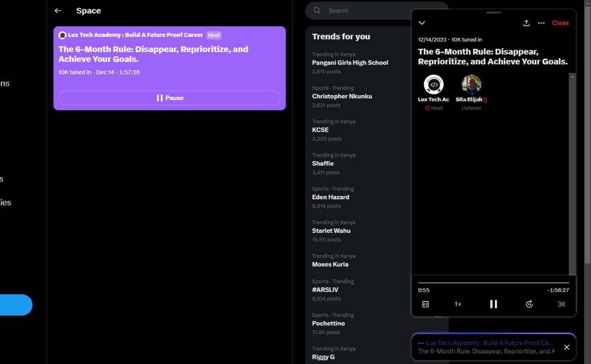Click the Space title in the player panel
The height and width of the screenshot is (364, 591).
[493, 57]
